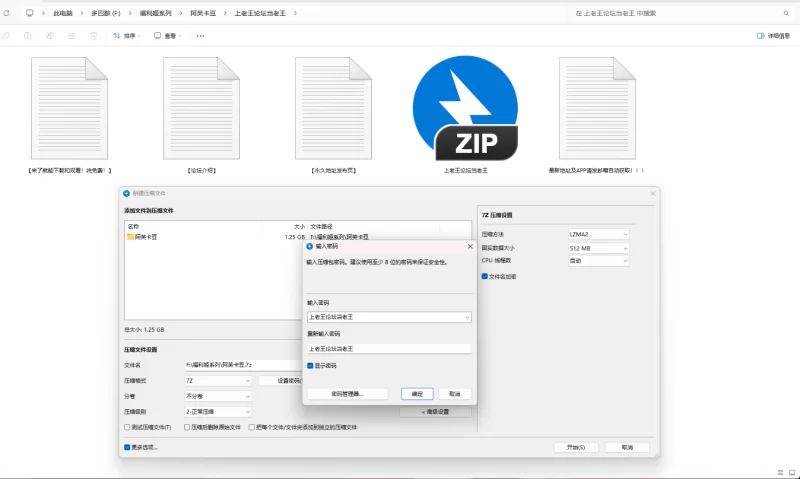Screen dimensions: 800x479
Task: Click the Bandizip logo in 输入密码 dialog title
Action: tap(309, 246)
